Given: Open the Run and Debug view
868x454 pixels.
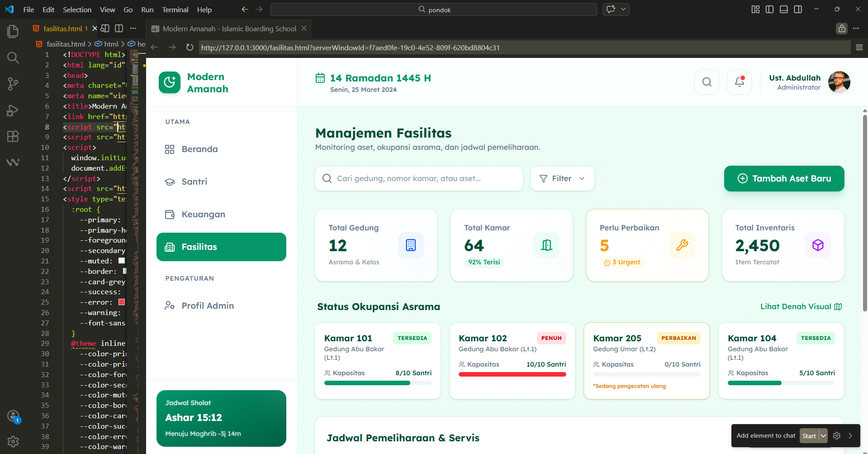Looking at the screenshot, I should pos(13,110).
